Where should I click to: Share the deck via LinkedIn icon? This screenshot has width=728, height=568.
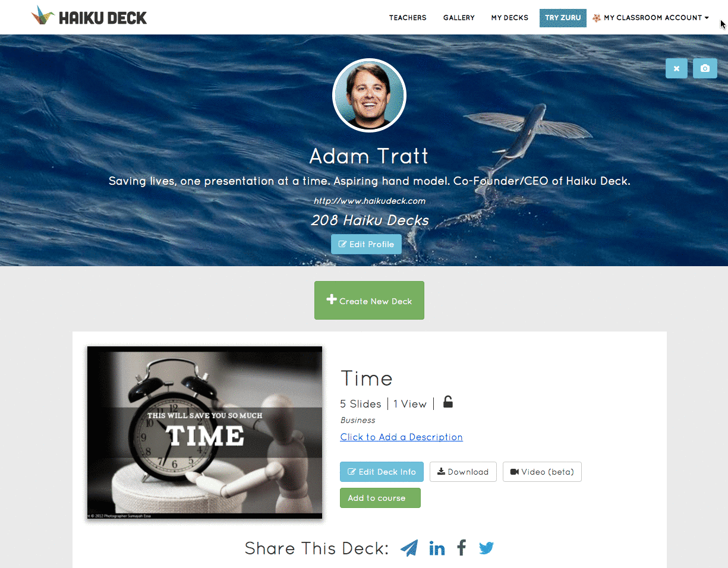(x=437, y=548)
